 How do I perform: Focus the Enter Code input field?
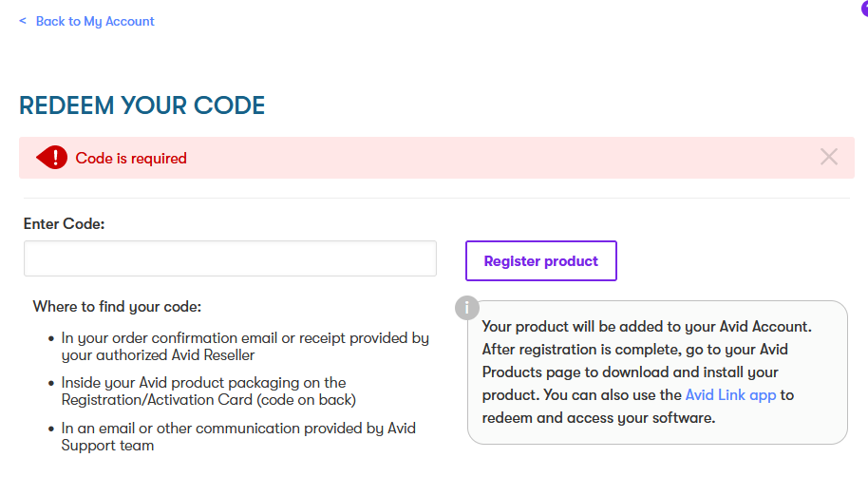(x=230, y=258)
